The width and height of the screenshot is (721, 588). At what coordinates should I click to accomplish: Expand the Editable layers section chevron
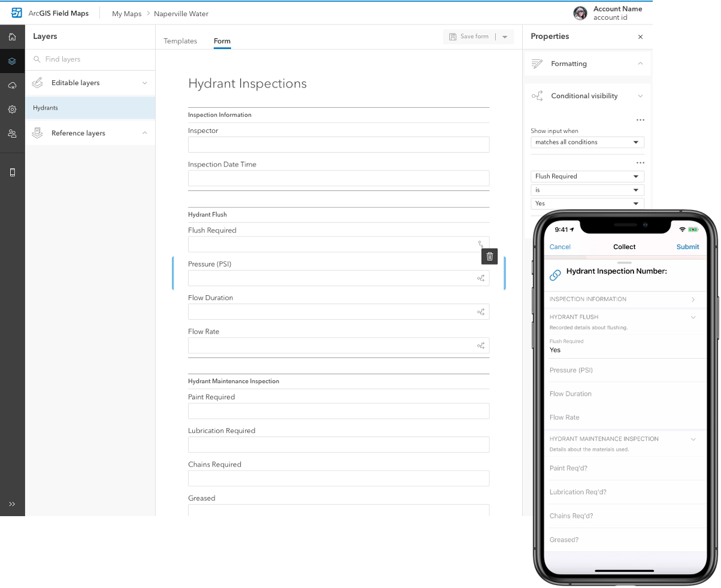[x=144, y=83]
